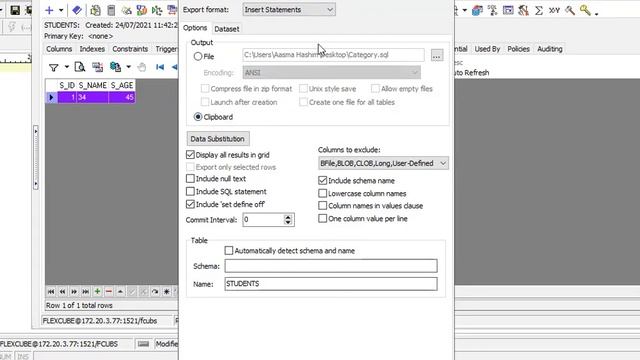The width and height of the screenshot is (640, 360).
Task: Click the S_AGE column header
Action: pyautogui.click(x=122, y=85)
